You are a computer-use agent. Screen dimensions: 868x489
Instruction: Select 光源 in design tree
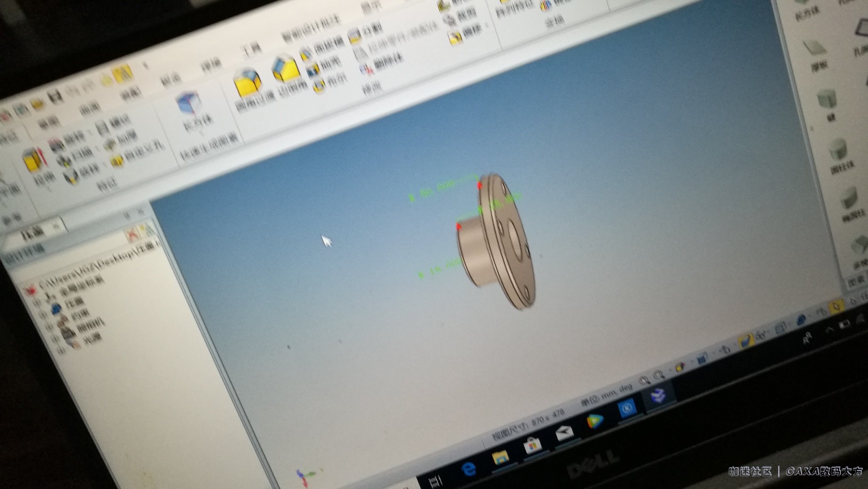(x=92, y=339)
